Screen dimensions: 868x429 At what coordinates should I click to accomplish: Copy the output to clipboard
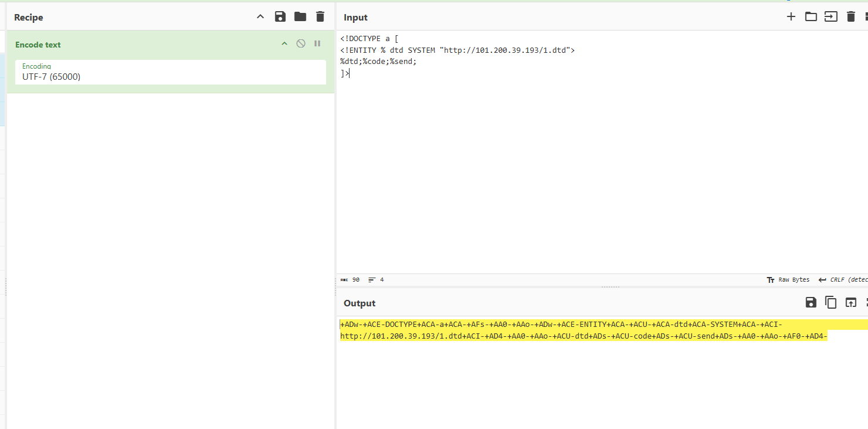coord(831,303)
